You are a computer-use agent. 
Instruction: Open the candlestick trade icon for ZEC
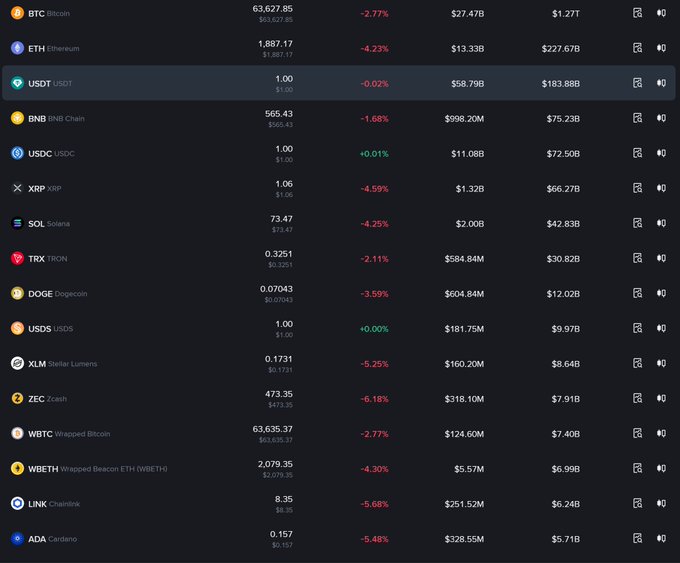(x=661, y=398)
